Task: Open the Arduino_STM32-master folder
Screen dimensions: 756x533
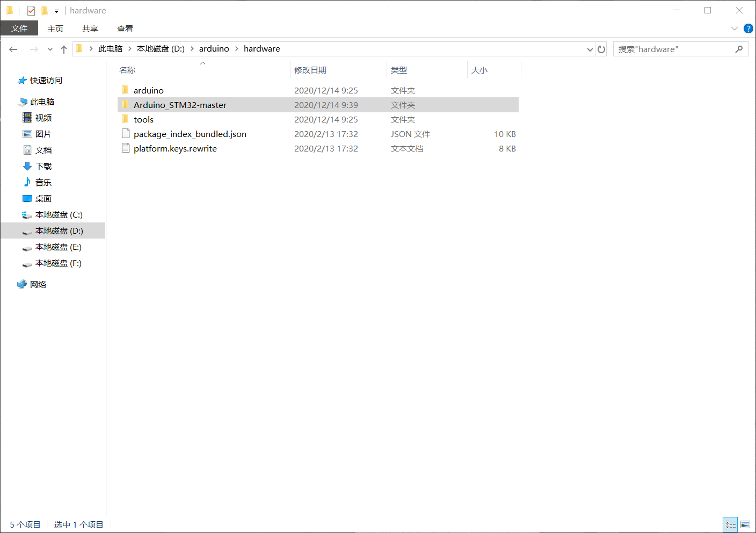Action: click(180, 105)
